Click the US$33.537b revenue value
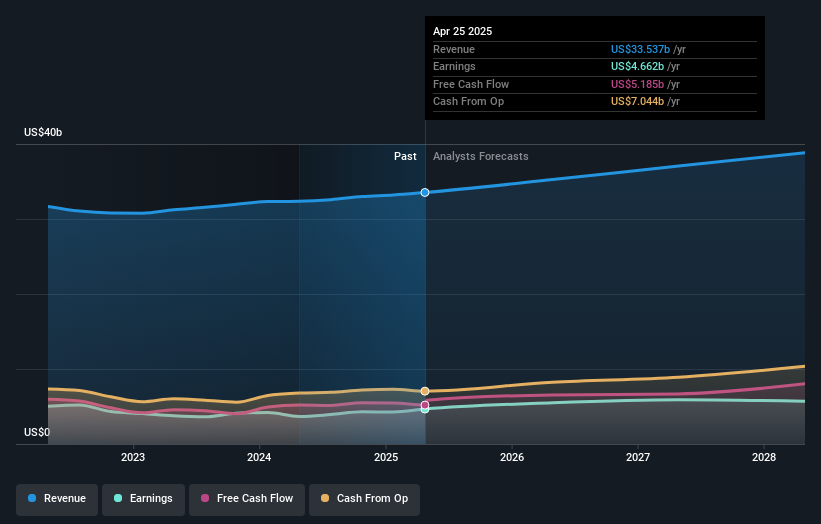Screen dimensions: 821x524 [x=640, y=49]
